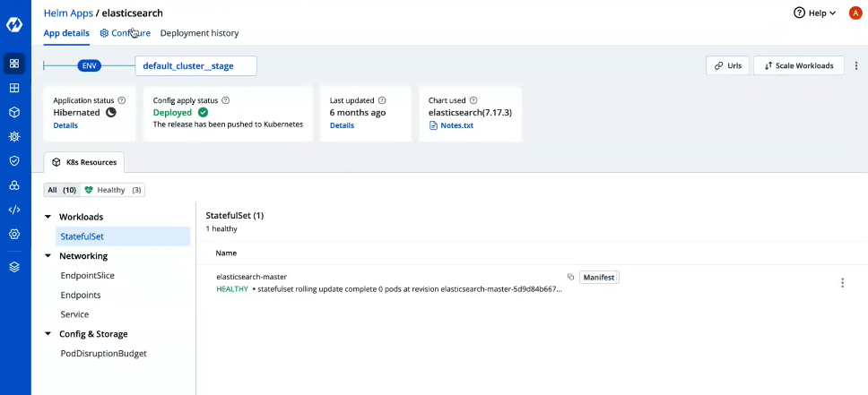The image size is (868, 395).
Task: Open the Configure tab
Action: click(125, 33)
